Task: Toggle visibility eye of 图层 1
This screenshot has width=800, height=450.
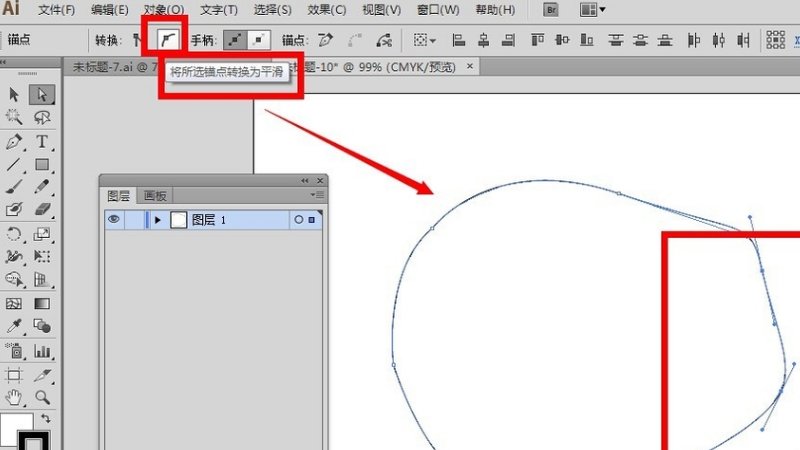Action: tap(114, 219)
